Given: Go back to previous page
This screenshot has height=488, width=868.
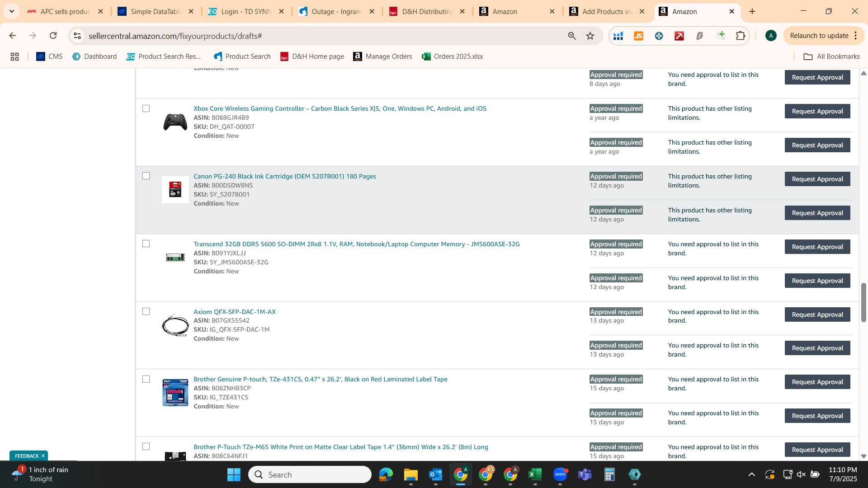Looking at the screenshot, I should tap(13, 36).
